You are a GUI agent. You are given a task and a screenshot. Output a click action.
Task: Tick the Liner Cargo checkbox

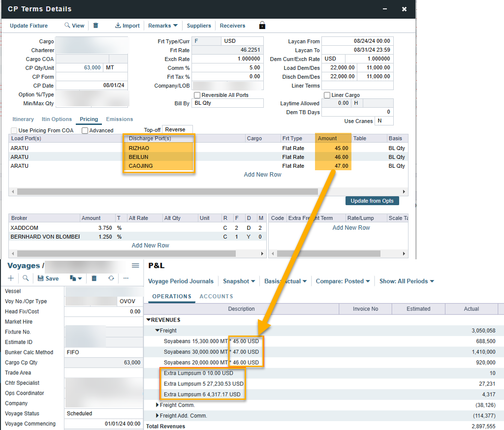(x=327, y=95)
